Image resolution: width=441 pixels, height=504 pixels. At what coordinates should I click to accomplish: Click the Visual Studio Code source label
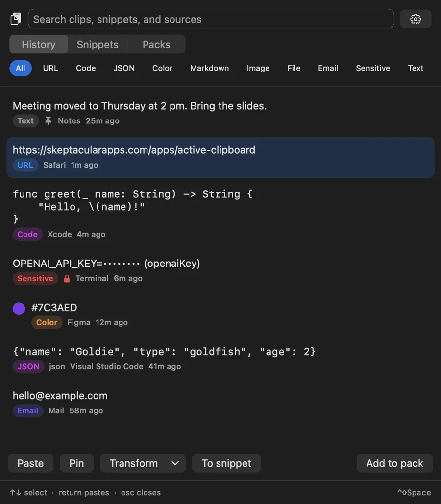pyautogui.click(x=106, y=366)
